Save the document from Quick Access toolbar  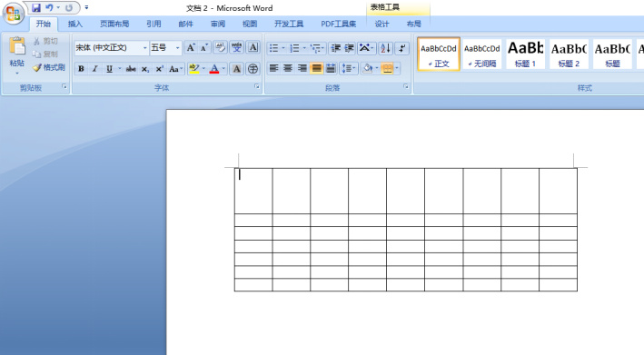36,7
